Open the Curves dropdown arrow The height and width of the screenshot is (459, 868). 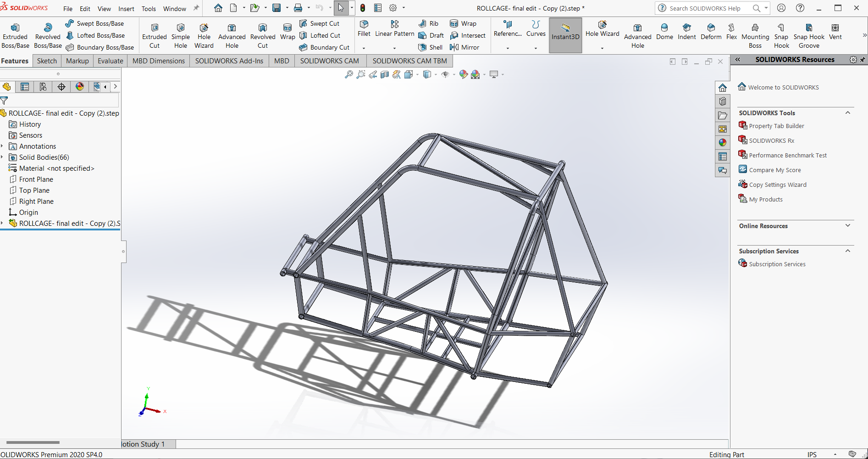coord(536,48)
